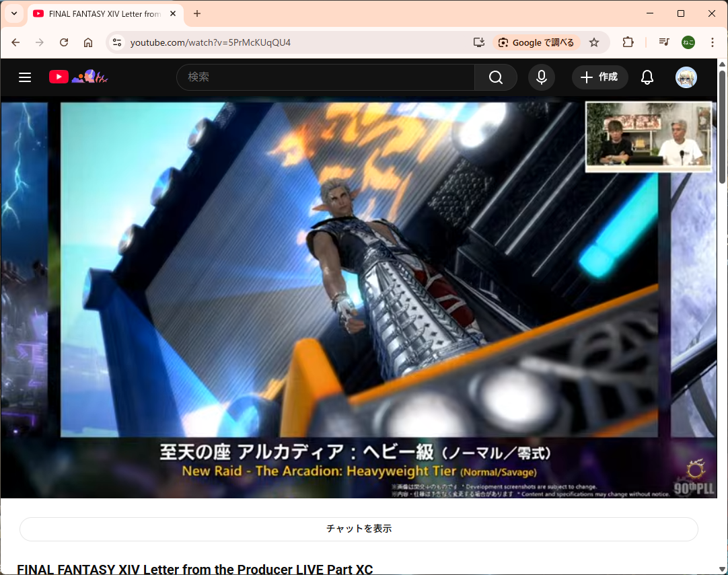Click the install app icon in address bar

pos(479,42)
